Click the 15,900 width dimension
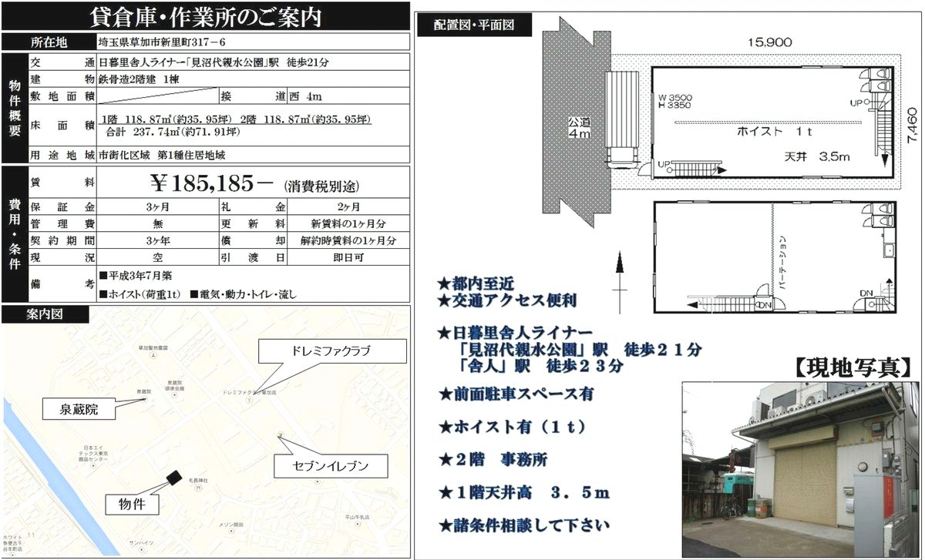The width and height of the screenshot is (925, 560). [x=769, y=44]
